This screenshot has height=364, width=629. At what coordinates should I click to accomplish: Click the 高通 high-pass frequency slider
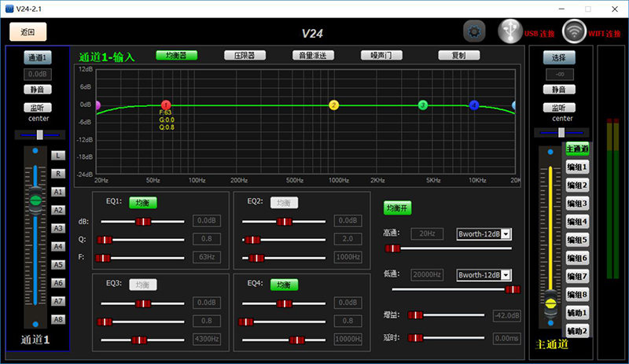(x=448, y=248)
